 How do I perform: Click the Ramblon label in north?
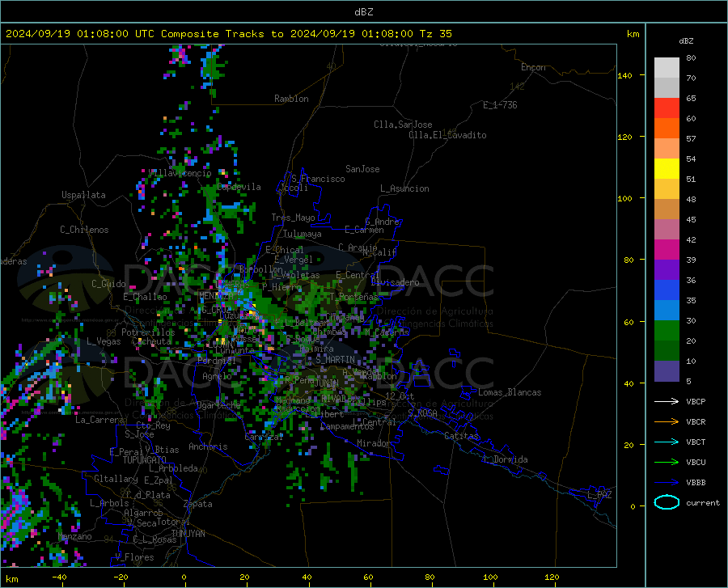tap(291, 99)
